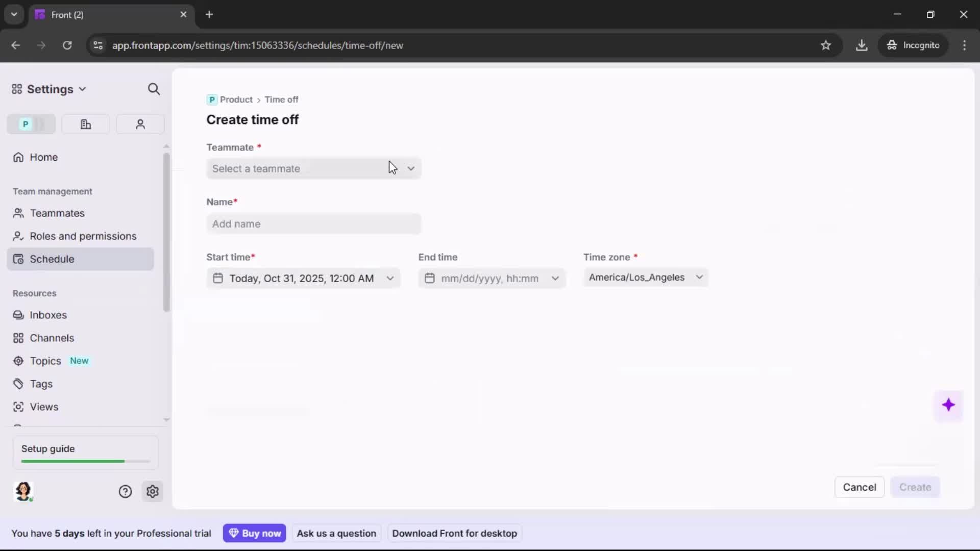Expand the Settings workspace switcher chevron
980x551 pixels.
tap(83, 89)
